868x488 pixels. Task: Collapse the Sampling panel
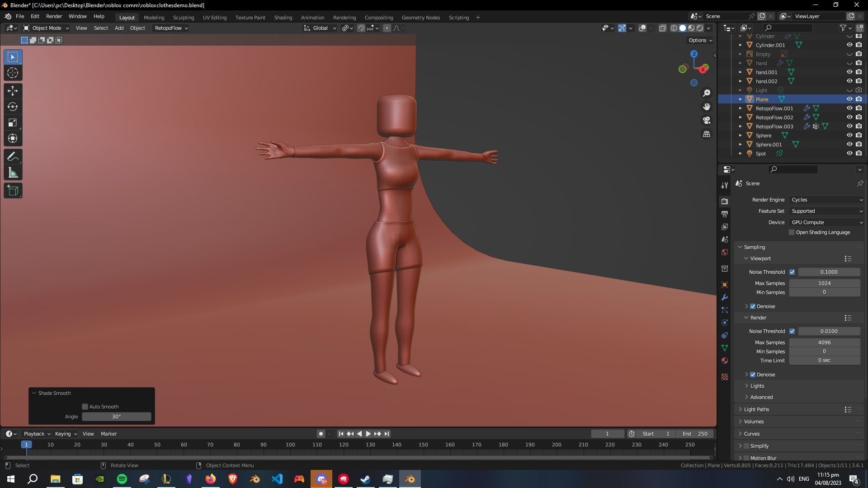click(x=754, y=247)
